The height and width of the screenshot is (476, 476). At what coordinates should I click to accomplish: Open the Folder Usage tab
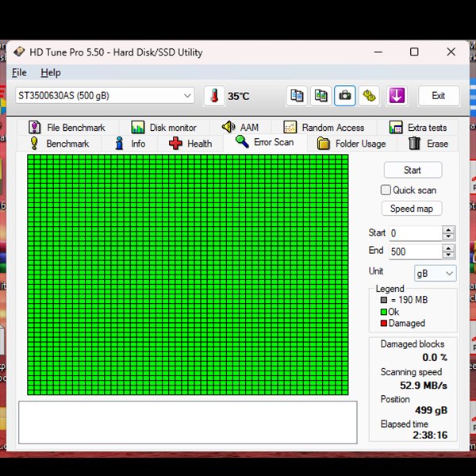351,144
